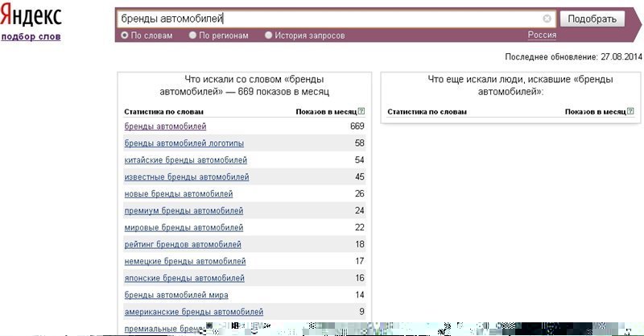Screen dimensions: 644x336
Task: Select the По словам radio button
Action: pos(125,35)
